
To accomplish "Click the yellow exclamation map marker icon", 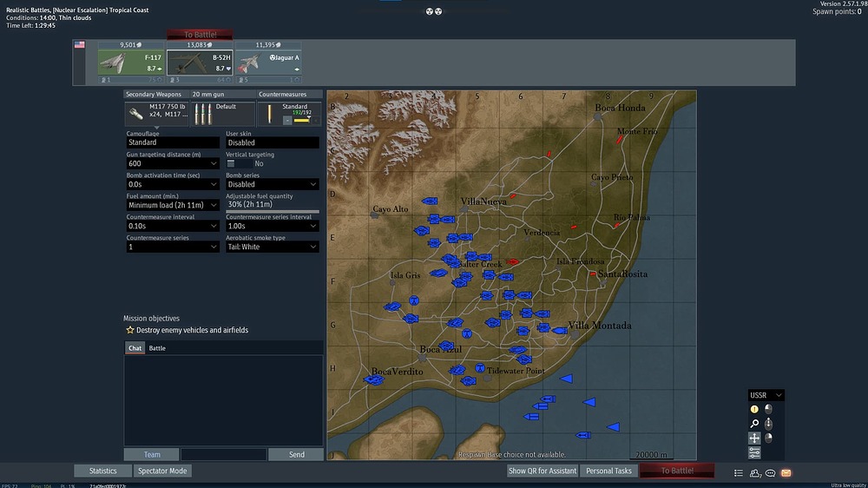I will [x=754, y=409].
